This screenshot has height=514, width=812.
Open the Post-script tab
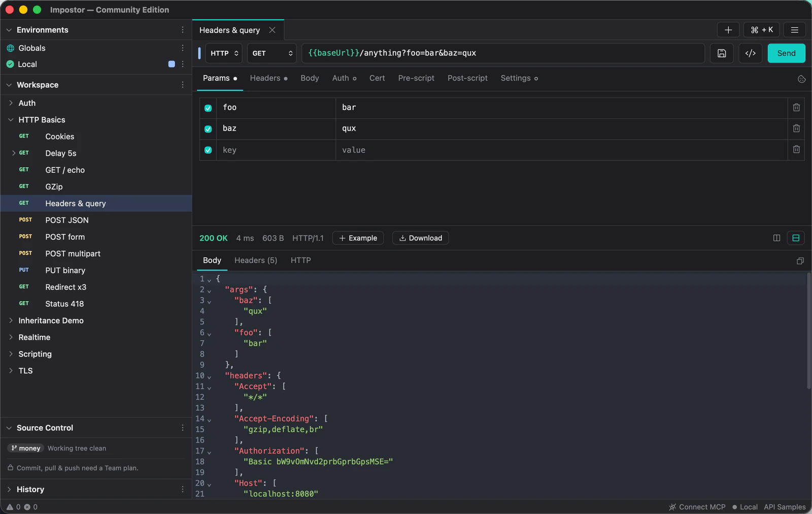point(467,78)
